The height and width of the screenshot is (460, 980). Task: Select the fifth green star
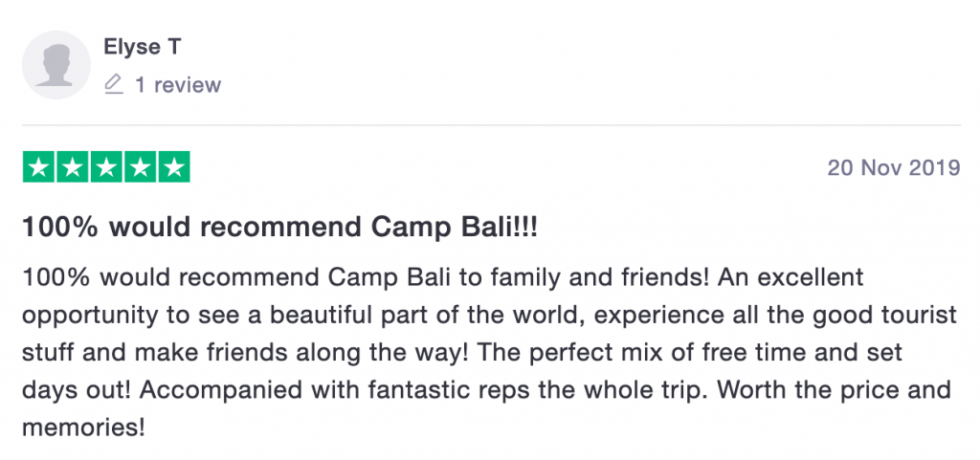(174, 167)
